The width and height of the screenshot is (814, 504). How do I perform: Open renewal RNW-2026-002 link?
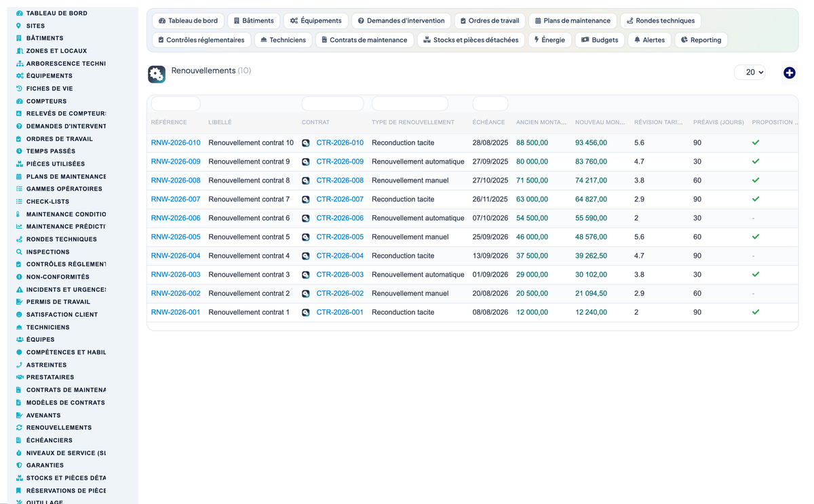tap(176, 294)
